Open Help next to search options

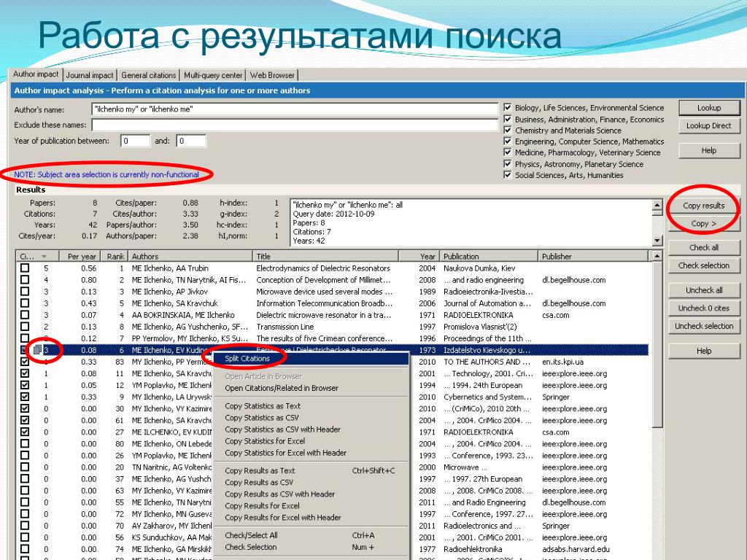709,150
